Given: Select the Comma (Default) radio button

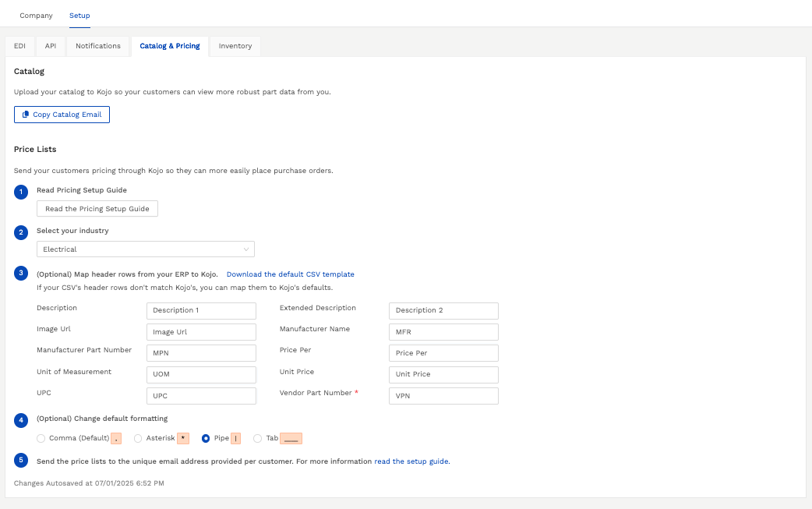Looking at the screenshot, I should pos(41,439).
